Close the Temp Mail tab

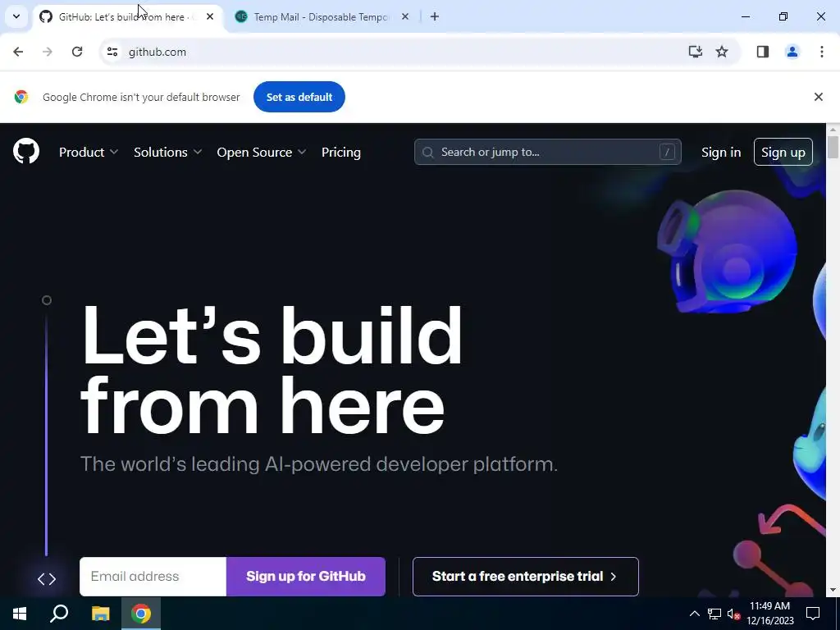(405, 16)
